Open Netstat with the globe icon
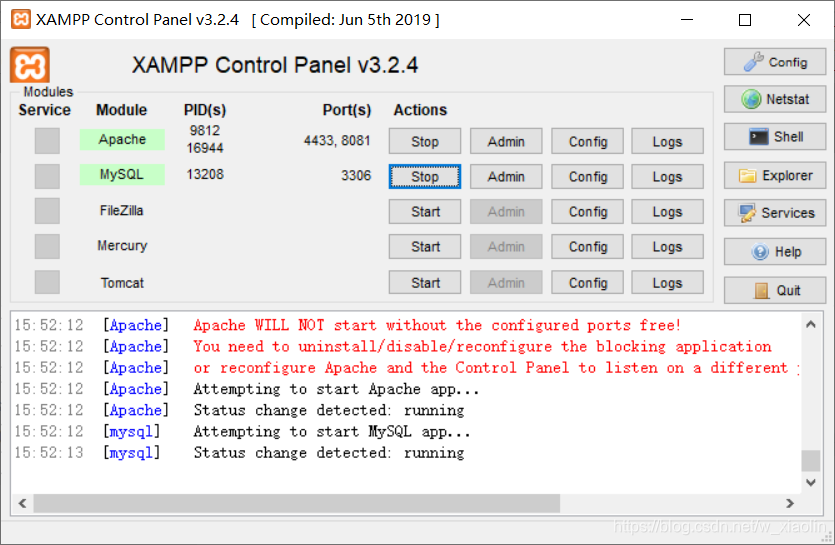 [775, 99]
